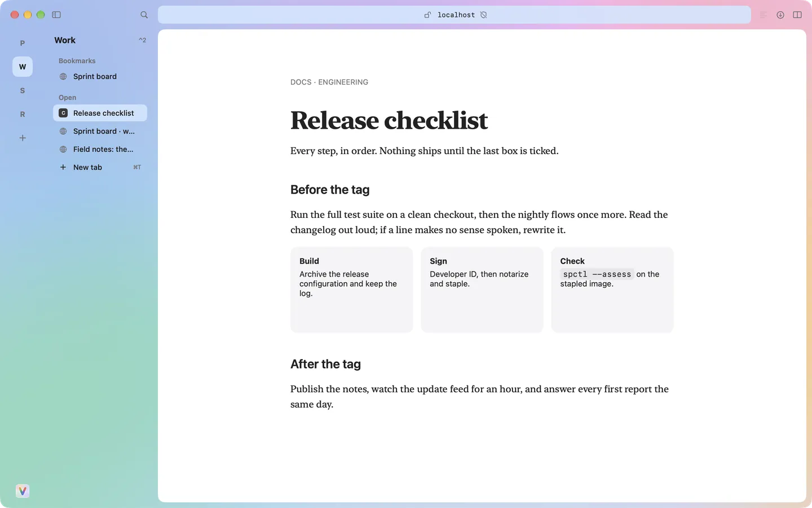Toggle the sidebar with the panel icon
This screenshot has height=508, width=812.
point(56,15)
